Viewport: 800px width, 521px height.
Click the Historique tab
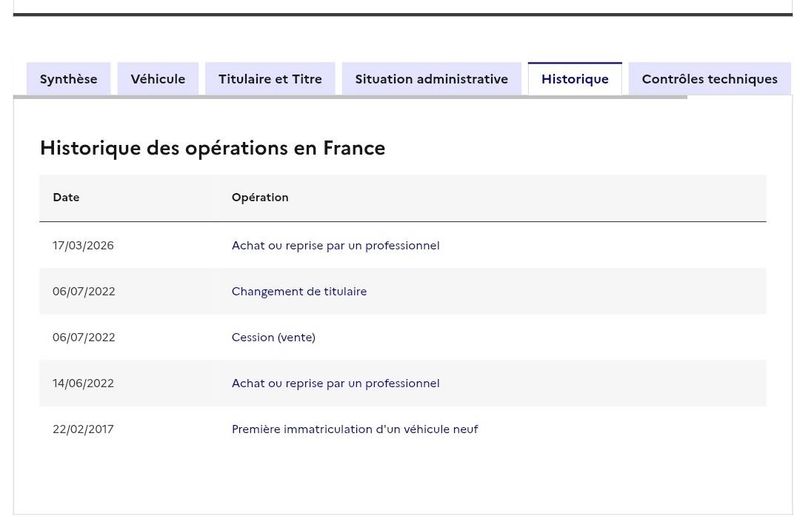pos(575,79)
